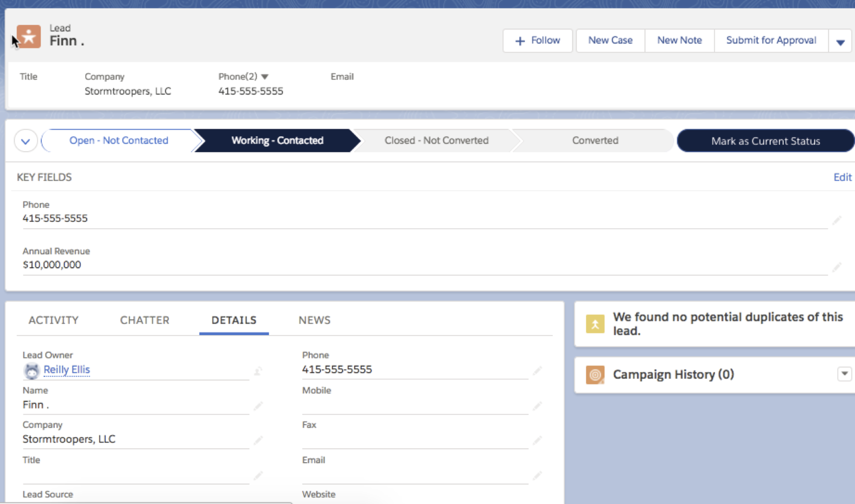
Task: Open Reilly Ellis owner link
Action: (67, 370)
